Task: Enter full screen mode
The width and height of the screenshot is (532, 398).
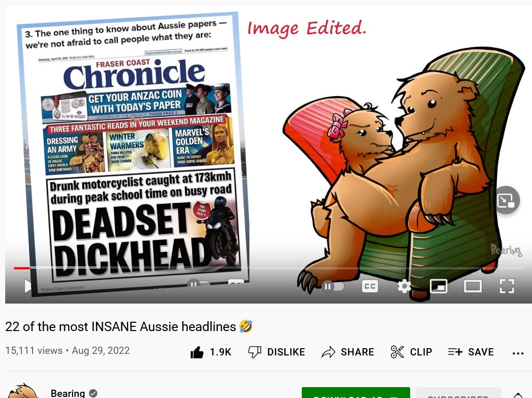Action: click(507, 286)
